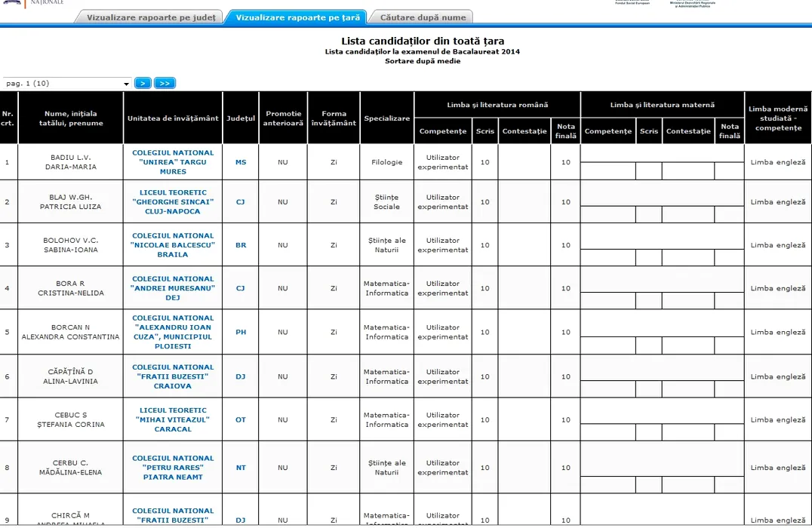Image resolution: width=812 pixels, height=528 pixels.
Task: Open the 'Căutare după nume' tab
Action: pyautogui.click(x=423, y=17)
